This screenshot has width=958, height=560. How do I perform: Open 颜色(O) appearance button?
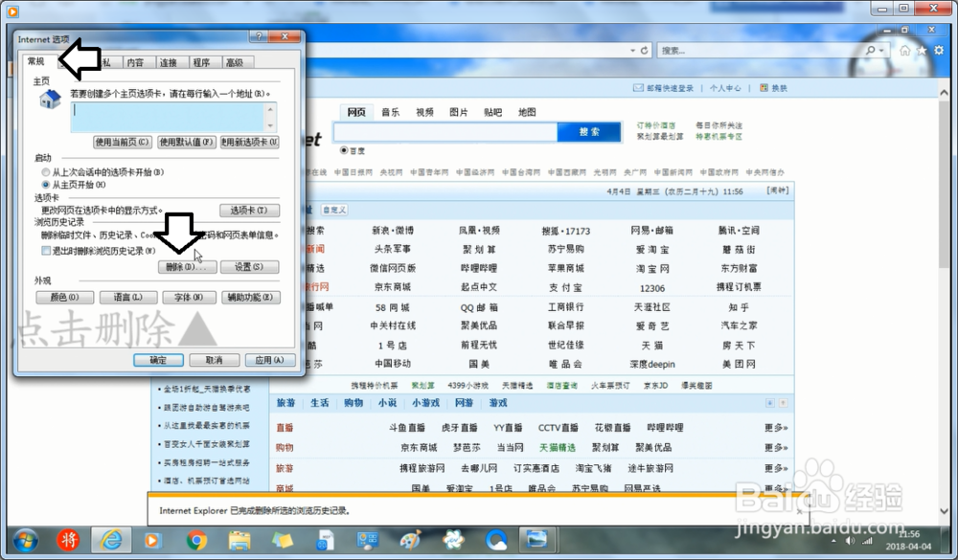pos(65,298)
